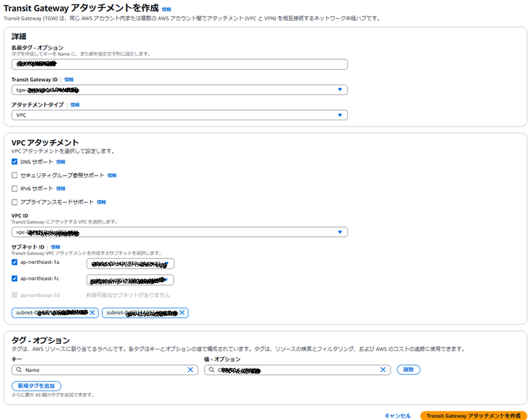Open 情報 link next to セキュリティグループ参照サポート

[112, 176]
